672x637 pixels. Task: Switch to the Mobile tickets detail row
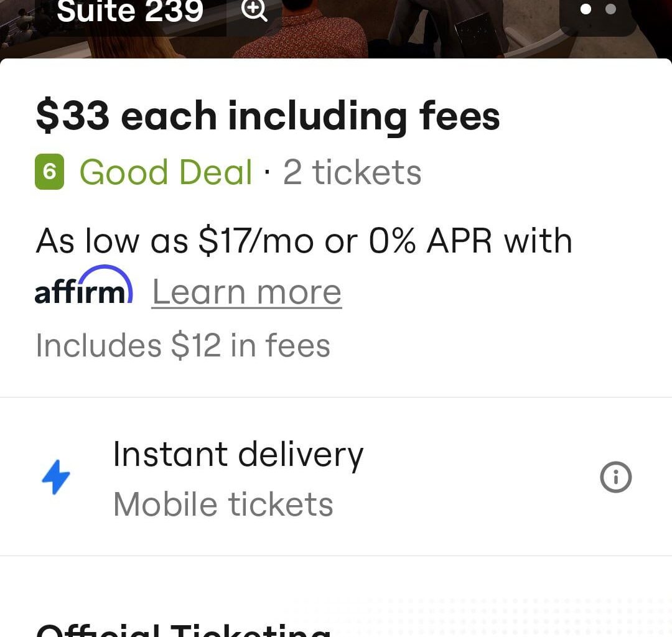point(223,503)
